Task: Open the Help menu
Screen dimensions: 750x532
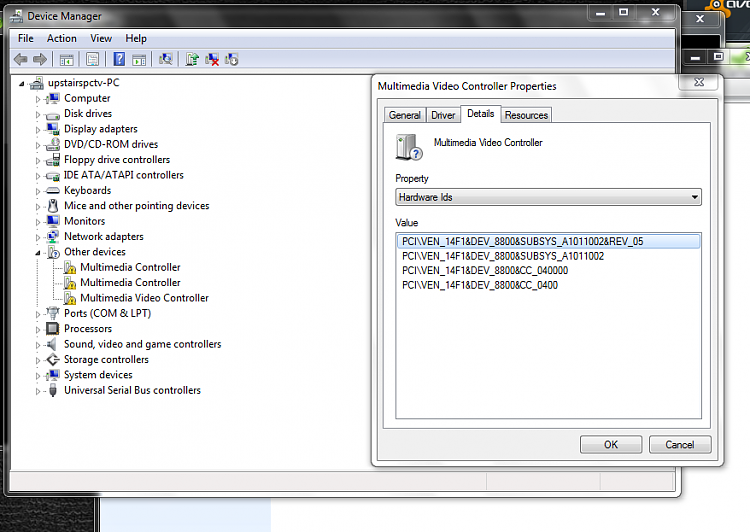Action: coord(136,38)
